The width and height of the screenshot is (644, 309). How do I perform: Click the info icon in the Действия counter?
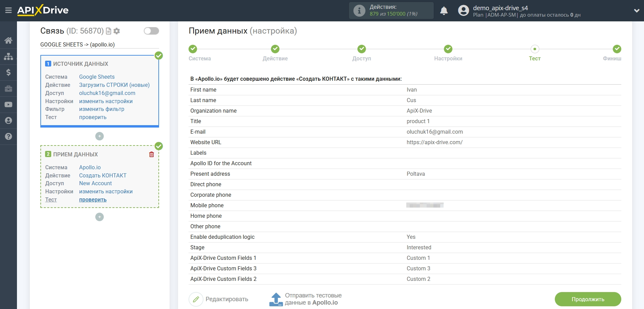pyautogui.click(x=359, y=10)
